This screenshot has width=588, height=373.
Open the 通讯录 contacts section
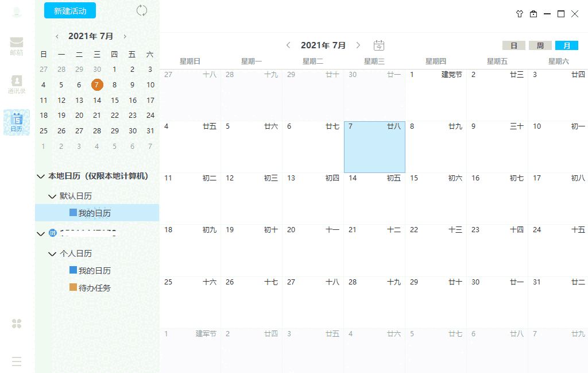[x=16, y=80]
